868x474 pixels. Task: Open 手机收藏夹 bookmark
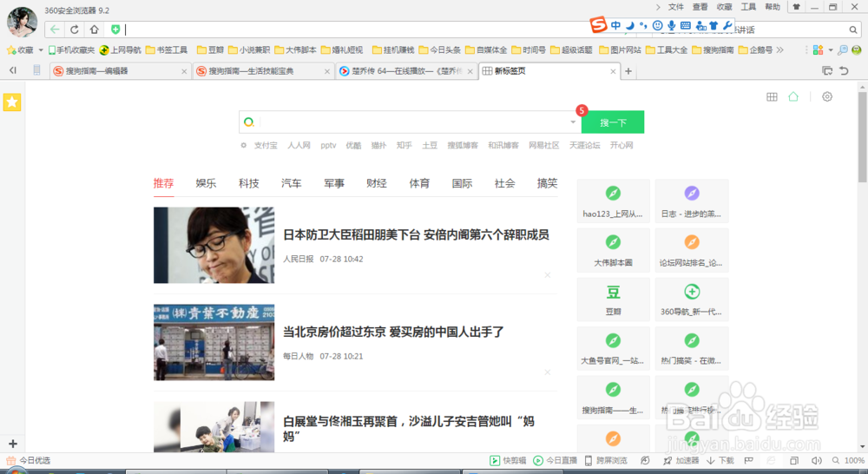pyautogui.click(x=71, y=49)
